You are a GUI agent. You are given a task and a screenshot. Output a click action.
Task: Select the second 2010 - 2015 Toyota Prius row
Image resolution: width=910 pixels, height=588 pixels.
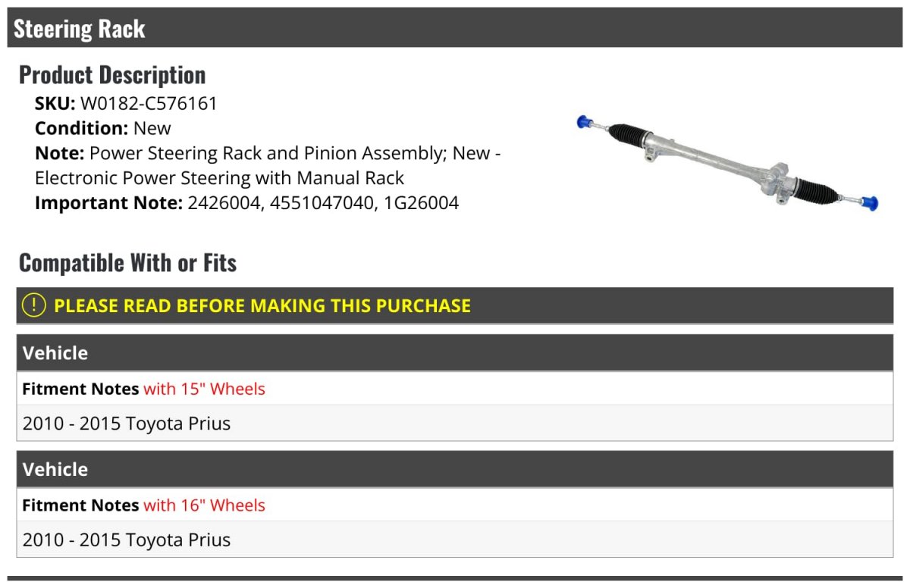(455, 540)
